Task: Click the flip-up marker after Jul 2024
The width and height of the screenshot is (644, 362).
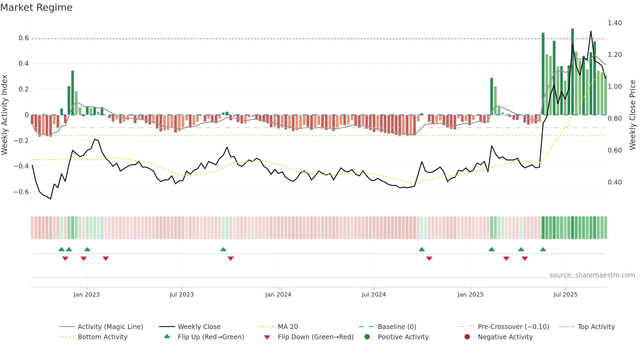Action: point(422,249)
